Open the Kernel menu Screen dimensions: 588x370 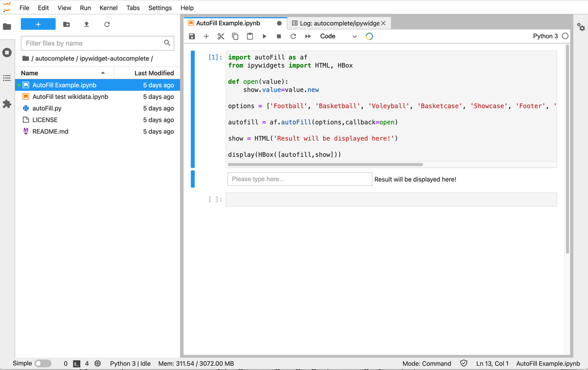click(x=109, y=8)
